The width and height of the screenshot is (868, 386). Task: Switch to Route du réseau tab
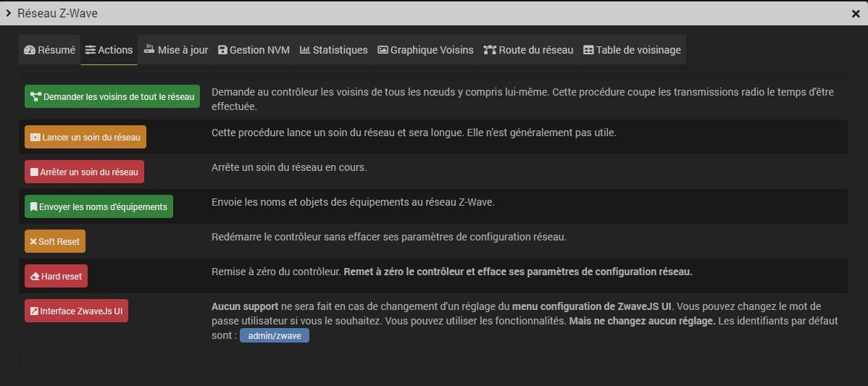529,50
